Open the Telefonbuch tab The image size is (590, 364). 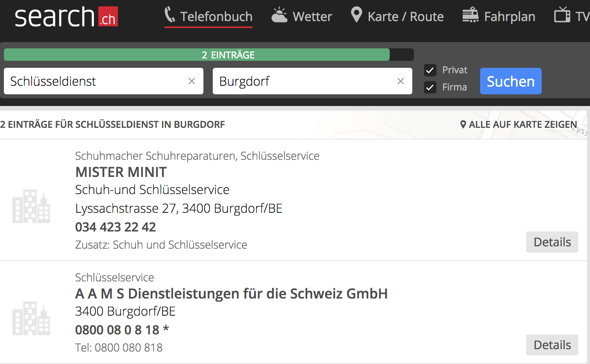click(x=208, y=16)
